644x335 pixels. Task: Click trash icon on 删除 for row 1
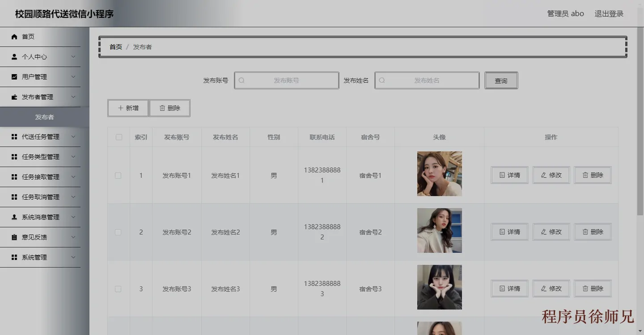585,175
